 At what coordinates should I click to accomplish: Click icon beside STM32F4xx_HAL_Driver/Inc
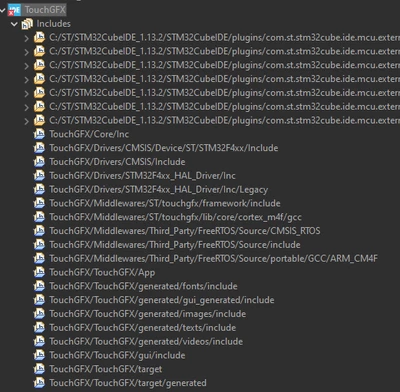[x=39, y=176]
